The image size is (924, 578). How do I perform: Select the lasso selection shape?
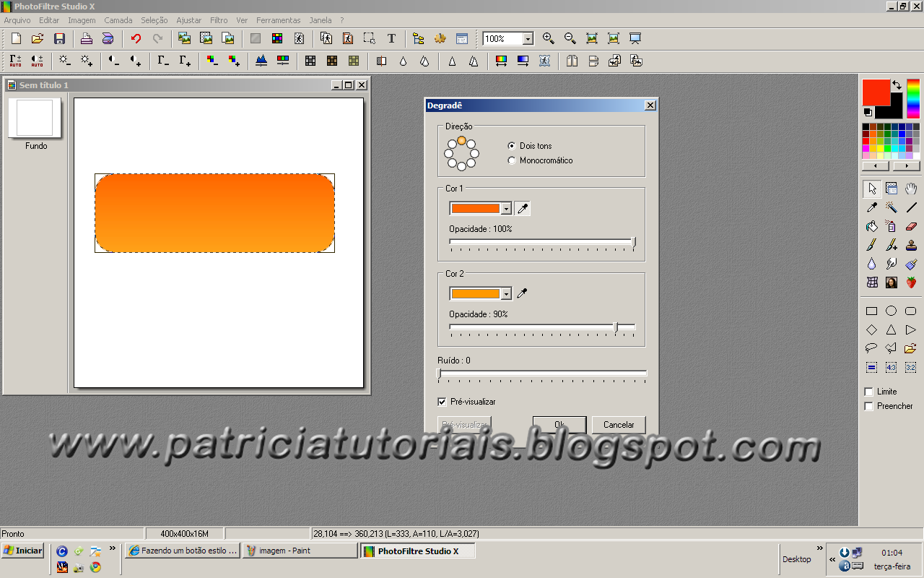872,348
